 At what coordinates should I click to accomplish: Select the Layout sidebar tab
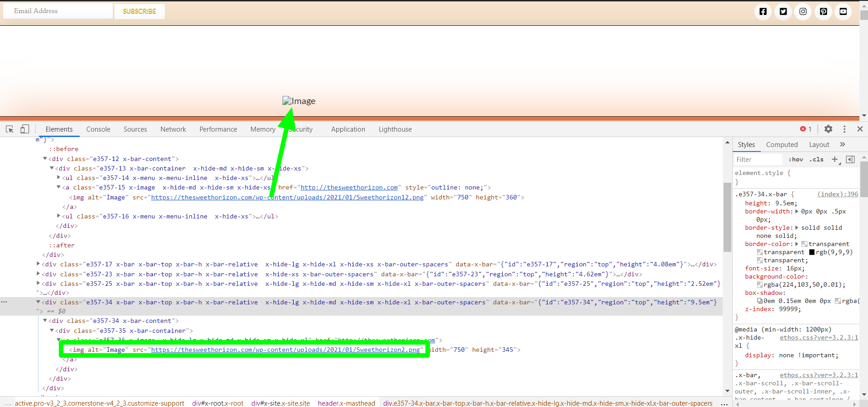819,144
